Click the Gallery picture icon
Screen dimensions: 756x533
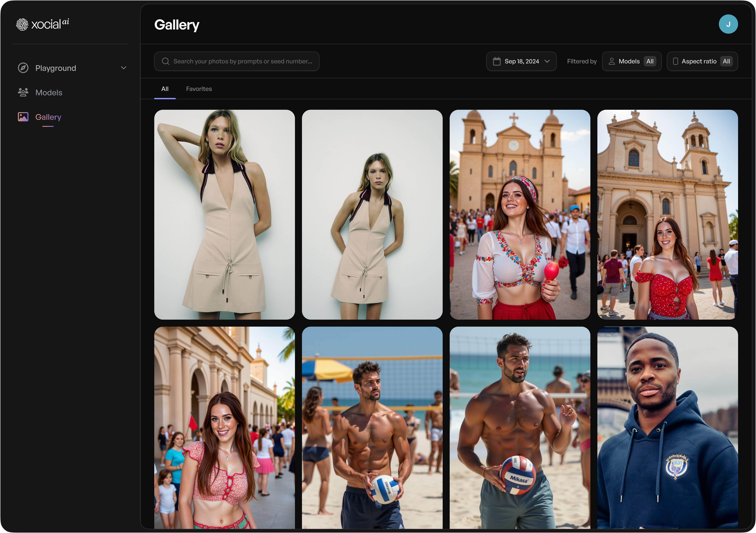click(x=23, y=117)
